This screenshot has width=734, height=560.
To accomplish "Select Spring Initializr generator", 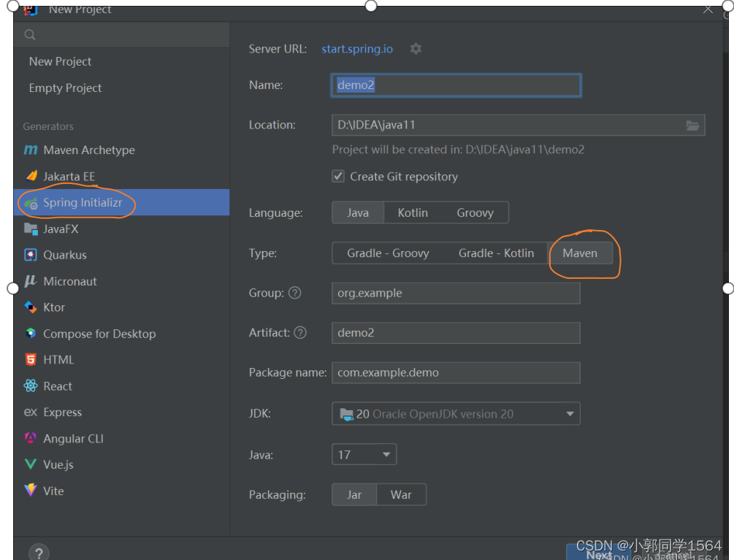I will [122, 202].
